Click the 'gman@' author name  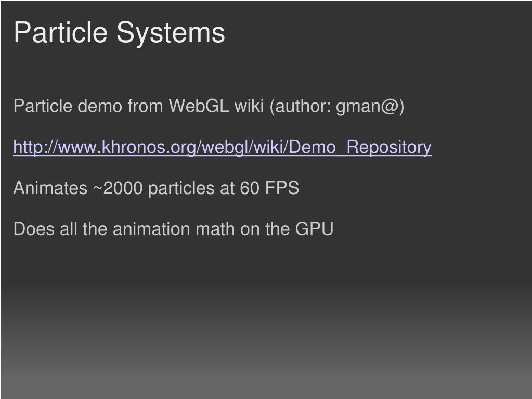pos(367,107)
